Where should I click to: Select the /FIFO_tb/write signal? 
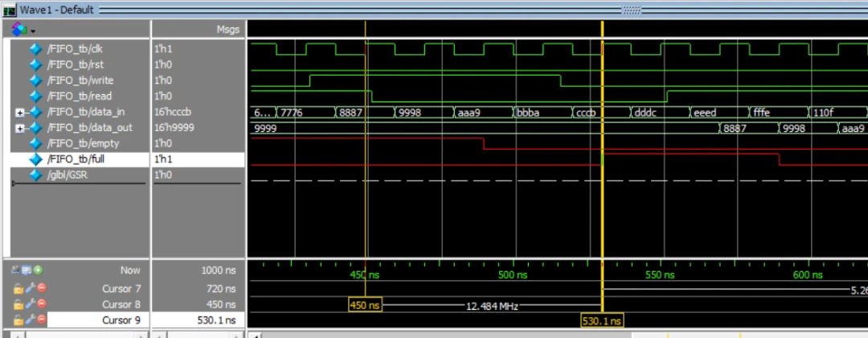[80, 80]
